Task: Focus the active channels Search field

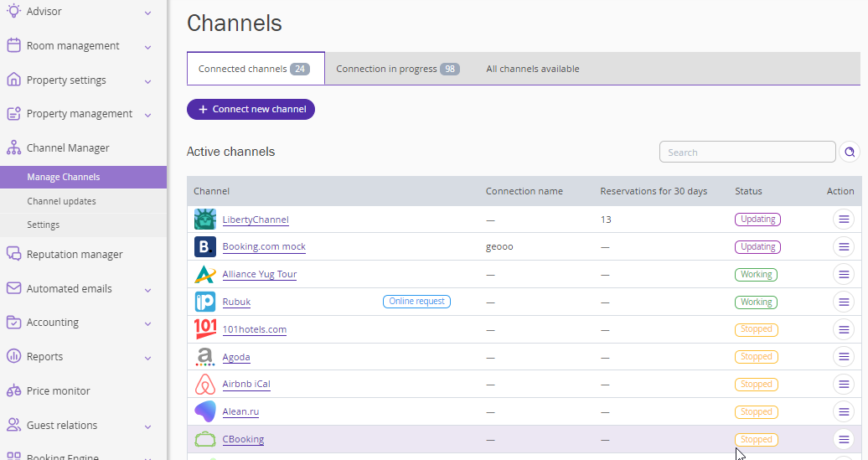Action: (x=747, y=152)
